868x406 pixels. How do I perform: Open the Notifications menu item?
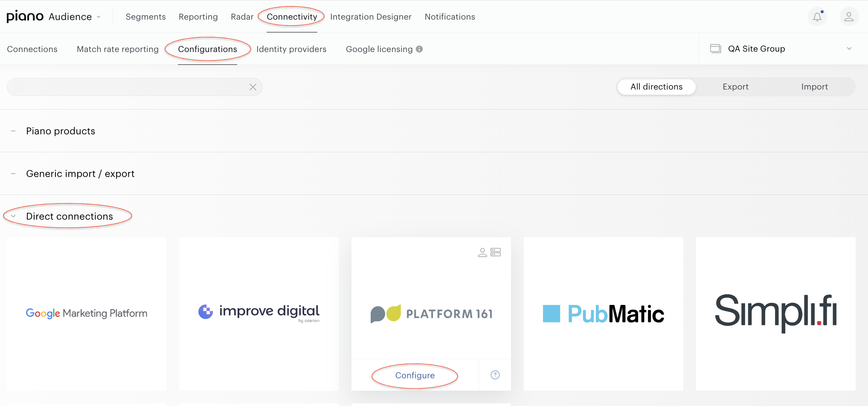pos(450,17)
